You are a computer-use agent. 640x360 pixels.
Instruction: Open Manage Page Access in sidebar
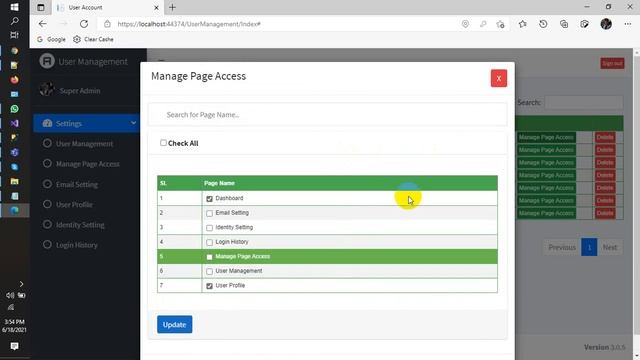[87, 164]
